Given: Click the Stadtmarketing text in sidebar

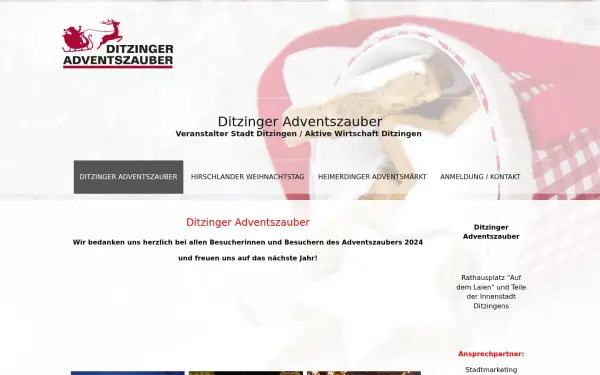Looking at the screenshot, I should (491, 370).
